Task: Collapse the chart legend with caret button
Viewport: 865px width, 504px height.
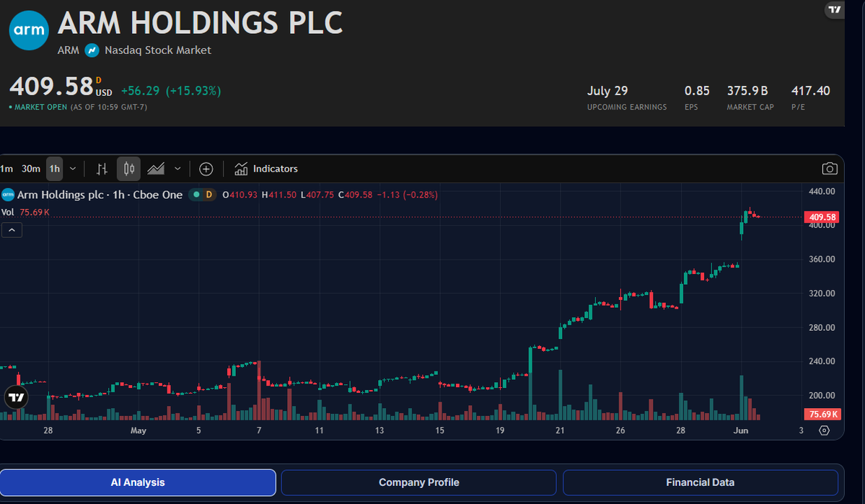Action: pyautogui.click(x=12, y=230)
